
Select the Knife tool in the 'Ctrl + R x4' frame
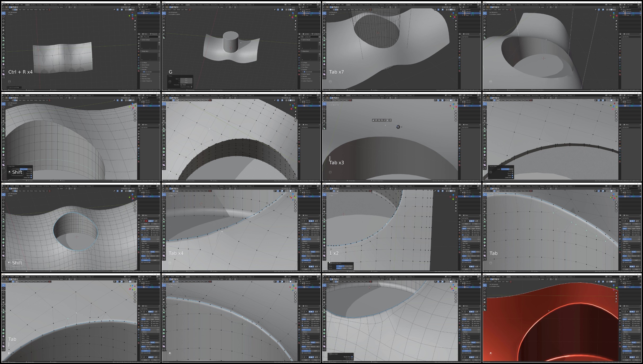click(x=3, y=54)
